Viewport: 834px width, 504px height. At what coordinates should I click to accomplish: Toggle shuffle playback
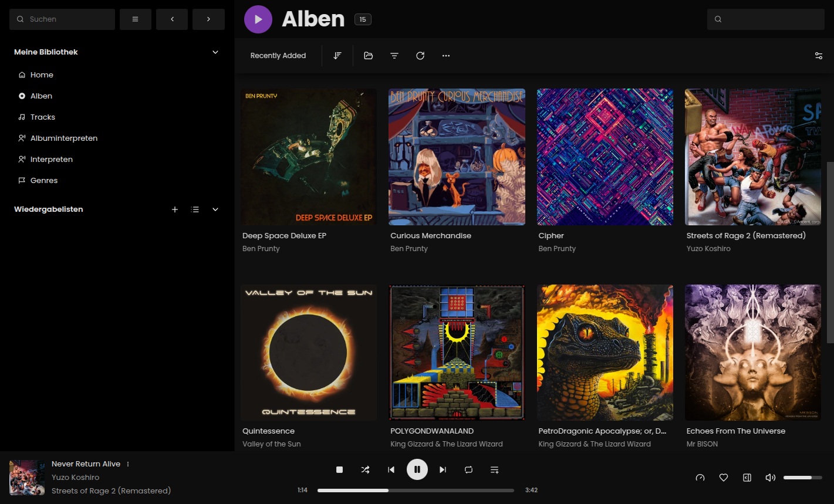[x=365, y=469]
